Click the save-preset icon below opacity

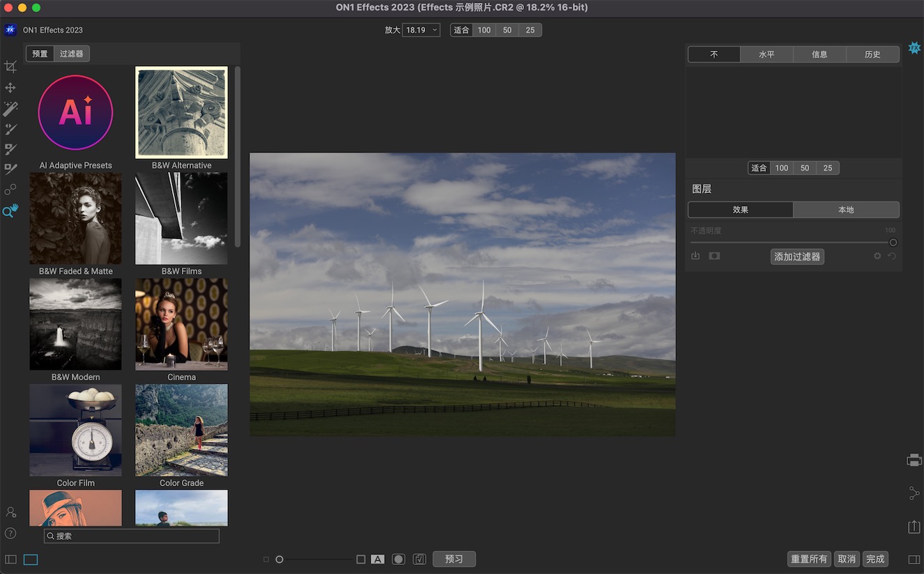pyautogui.click(x=695, y=256)
